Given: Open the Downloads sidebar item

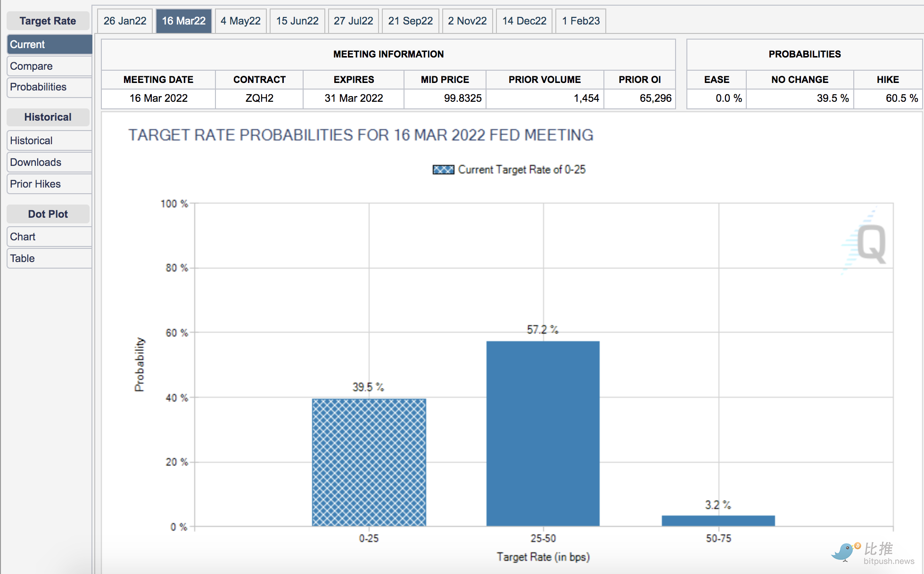Looking at the screenshot, I should point(49,162).
